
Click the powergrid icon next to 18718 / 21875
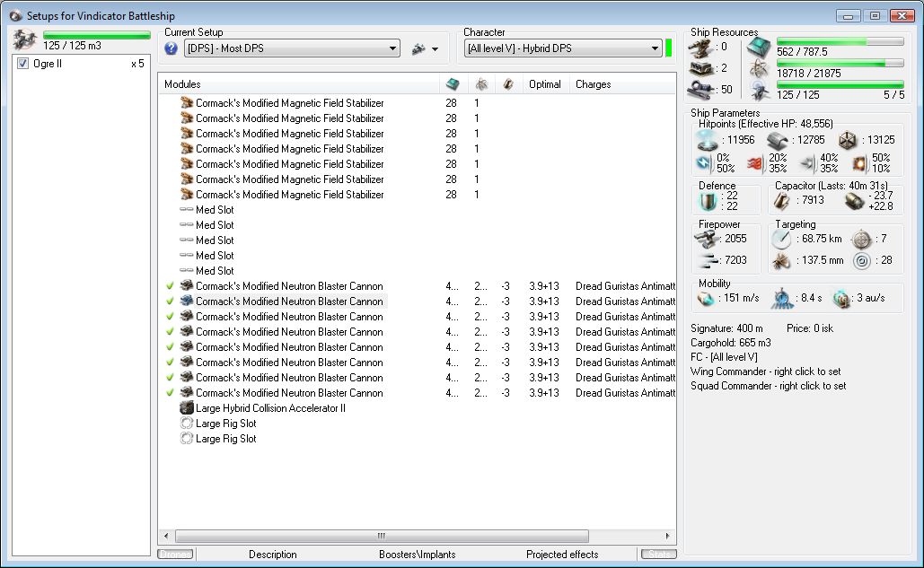click(x=759, y=69)
